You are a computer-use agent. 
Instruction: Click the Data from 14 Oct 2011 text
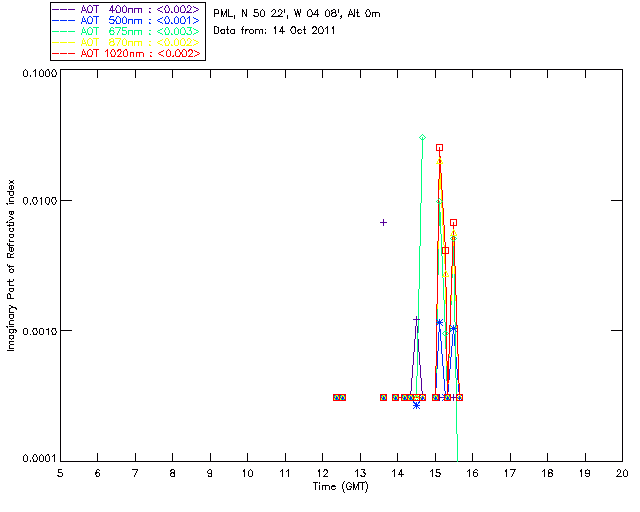coord(274,31)
